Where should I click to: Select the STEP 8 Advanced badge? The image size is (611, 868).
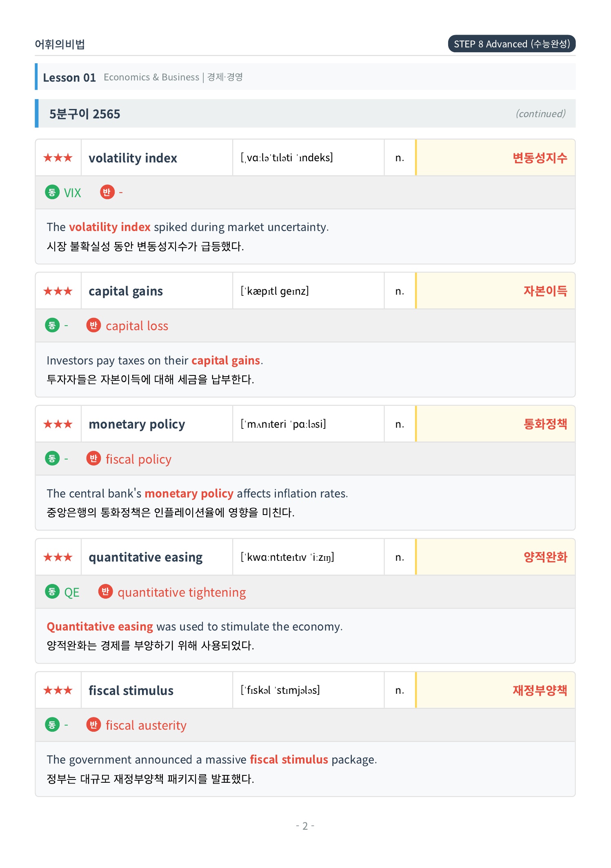[x=512, y=44]
